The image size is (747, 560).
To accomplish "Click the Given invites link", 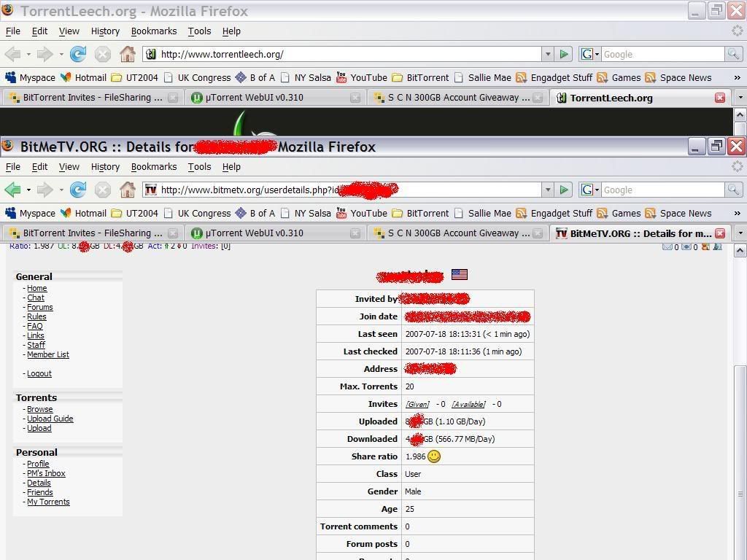I will click(417, 404).
